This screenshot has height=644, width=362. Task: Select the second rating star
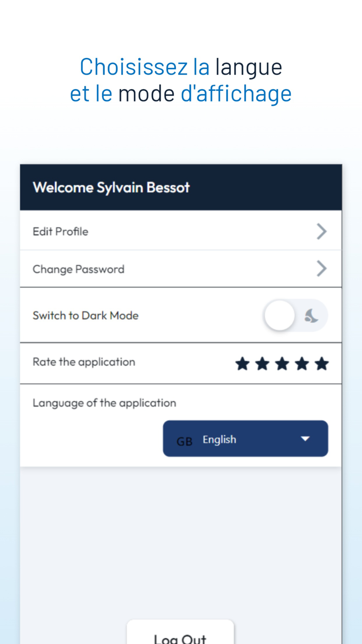point(262,364)
